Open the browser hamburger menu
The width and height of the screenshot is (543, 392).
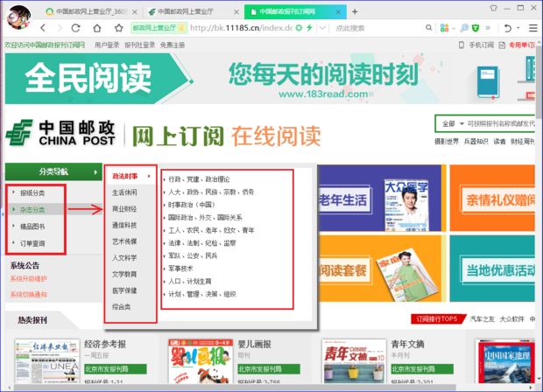pyautogui.click(x=533, y=28)
